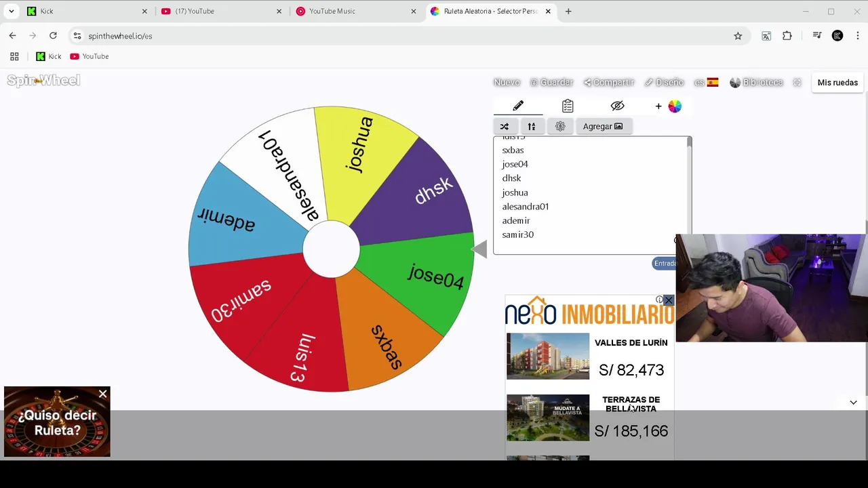Click the S/ 82,473 price

coord(631,370)
